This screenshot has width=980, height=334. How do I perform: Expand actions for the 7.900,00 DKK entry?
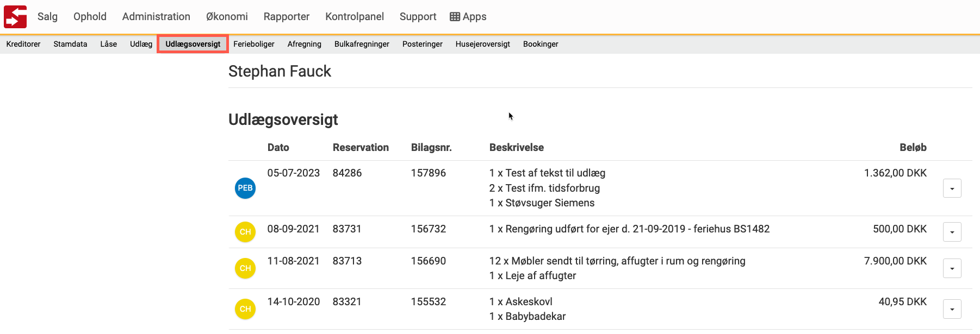(x=952, y=268)
